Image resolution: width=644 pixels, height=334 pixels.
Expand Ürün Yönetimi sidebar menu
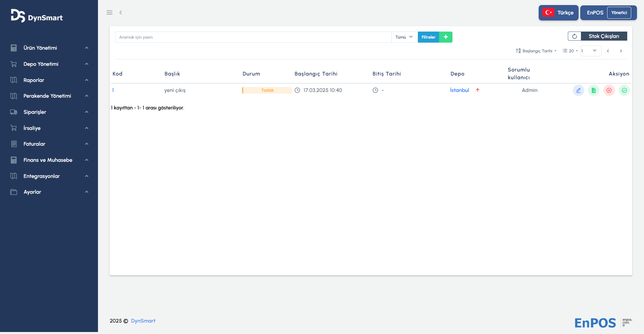[x=49, y=48]
